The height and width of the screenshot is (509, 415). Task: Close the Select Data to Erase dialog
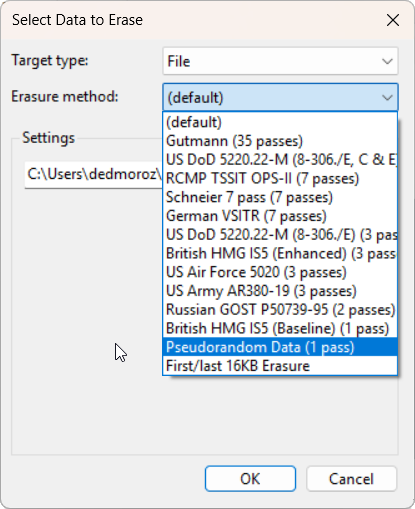pyautogui.click(x=393, y=20)
